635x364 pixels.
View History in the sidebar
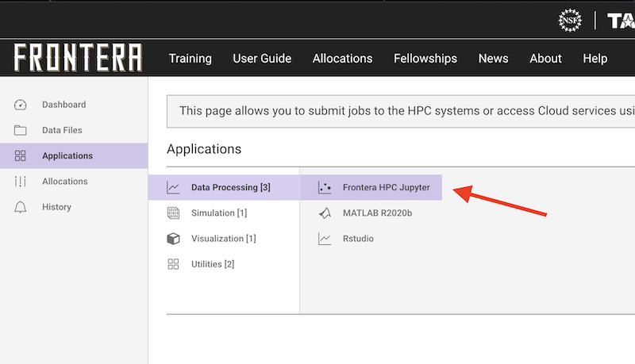(x=74, y=207)
